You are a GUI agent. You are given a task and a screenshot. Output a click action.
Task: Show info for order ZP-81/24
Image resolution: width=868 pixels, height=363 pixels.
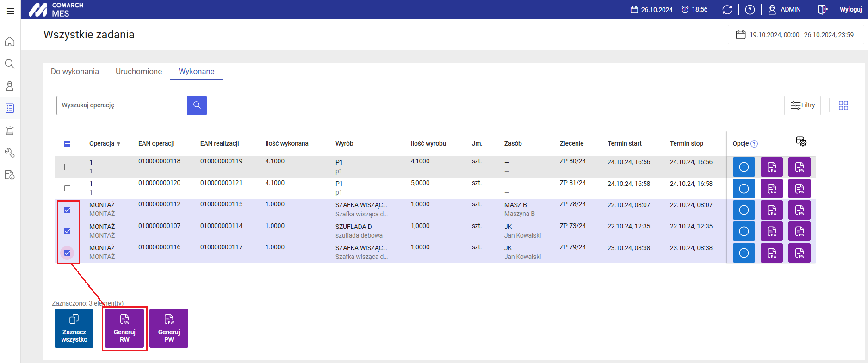point(744,189)
